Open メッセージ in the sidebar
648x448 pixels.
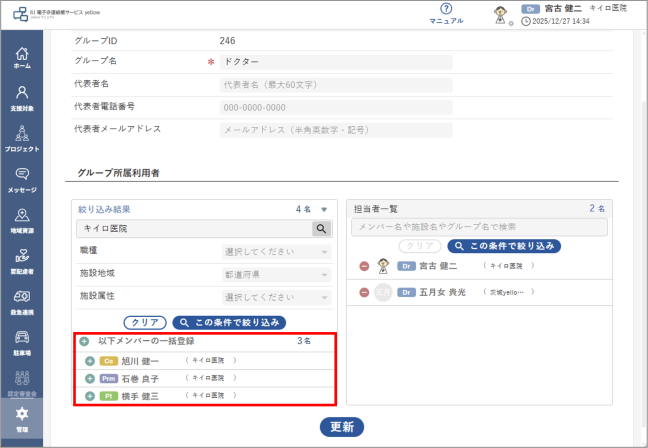22,180
